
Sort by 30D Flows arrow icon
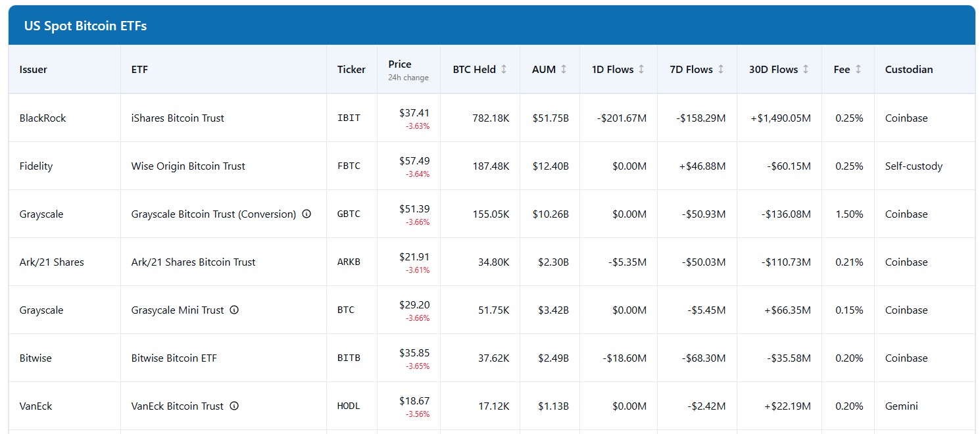[806, 69]
